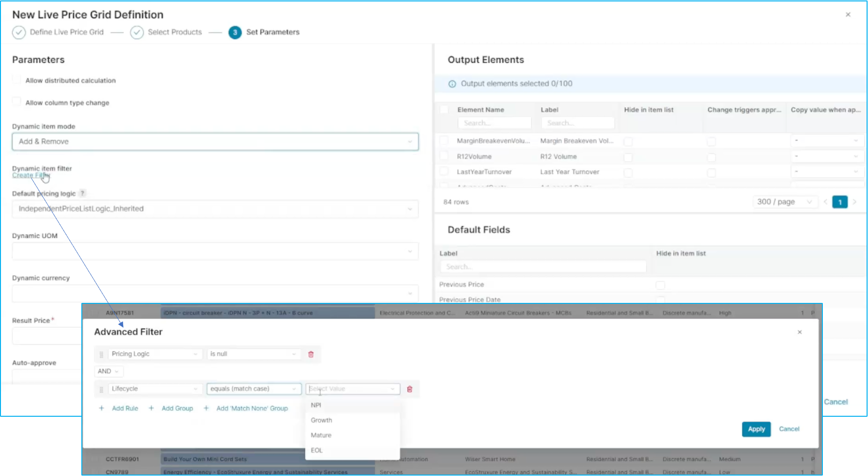Go to previous page arrow in output elements
Viewport: 868px width, 476px height.
point(825,202)
